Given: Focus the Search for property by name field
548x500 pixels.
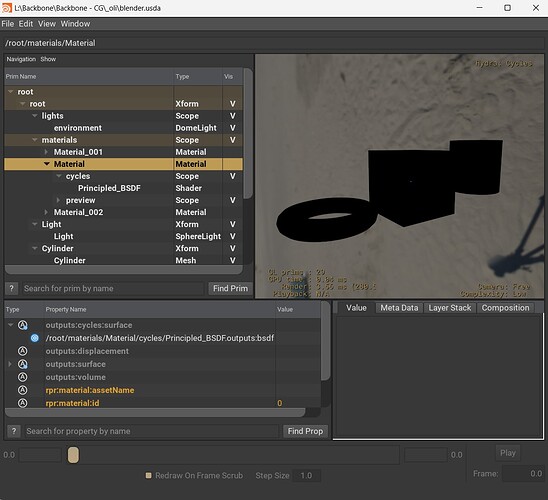Looking at the screenshot, I should [152, 431].
